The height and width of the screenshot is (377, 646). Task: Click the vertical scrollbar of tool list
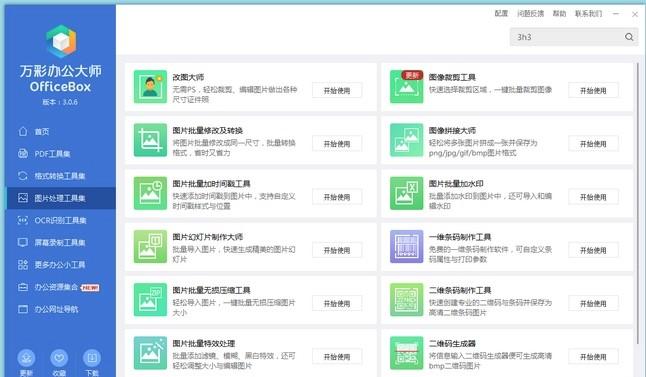click(x=638, y=203)
